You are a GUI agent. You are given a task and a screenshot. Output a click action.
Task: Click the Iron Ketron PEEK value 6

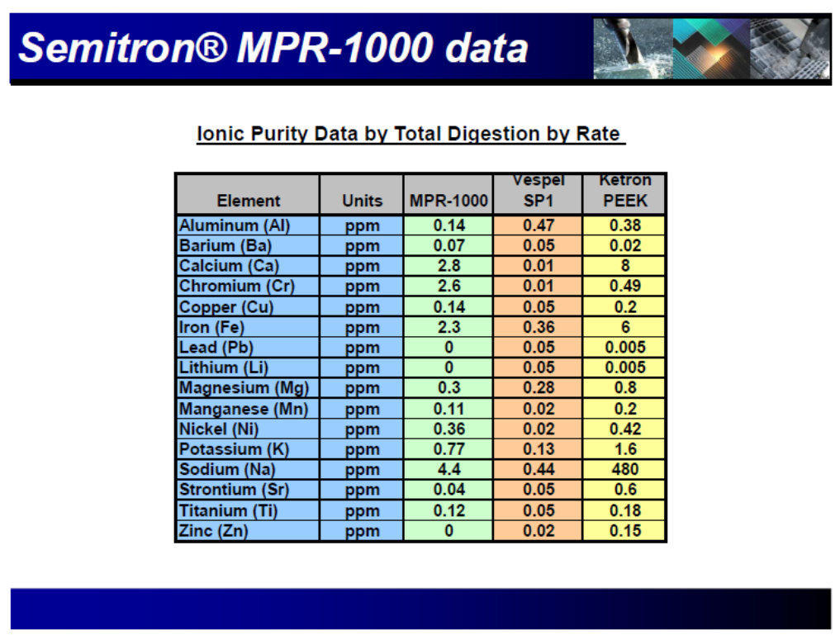[x=624, y=327]
